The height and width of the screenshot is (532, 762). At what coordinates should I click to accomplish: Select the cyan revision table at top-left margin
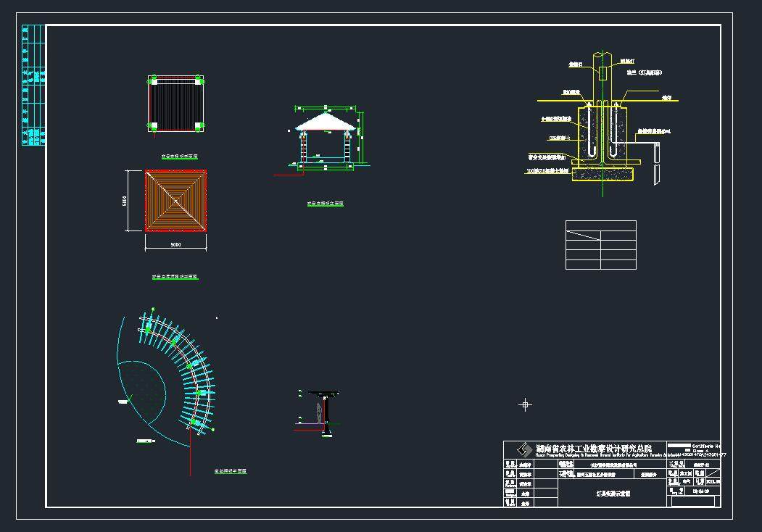coord(33,85)
